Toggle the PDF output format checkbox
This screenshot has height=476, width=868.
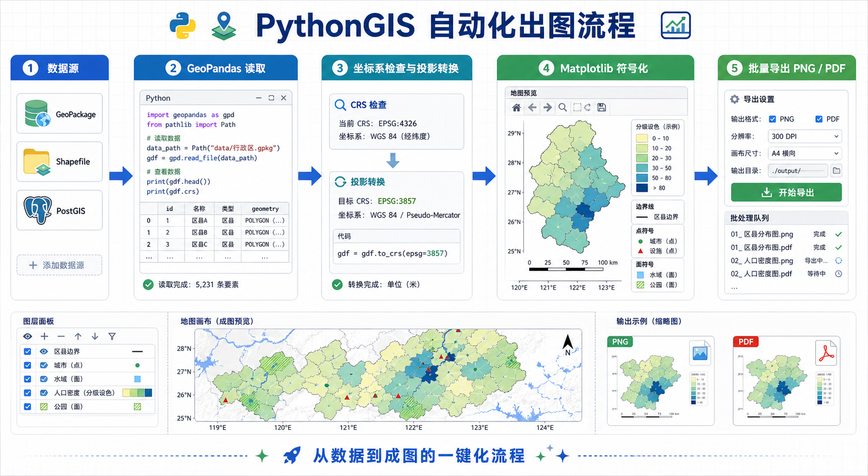coord(819,119)
